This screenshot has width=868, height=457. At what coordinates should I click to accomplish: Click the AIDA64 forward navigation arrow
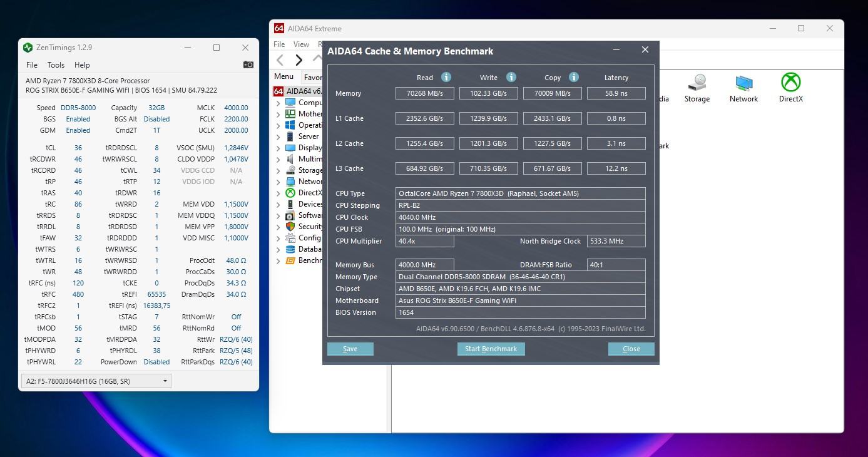tap(299, 59)
